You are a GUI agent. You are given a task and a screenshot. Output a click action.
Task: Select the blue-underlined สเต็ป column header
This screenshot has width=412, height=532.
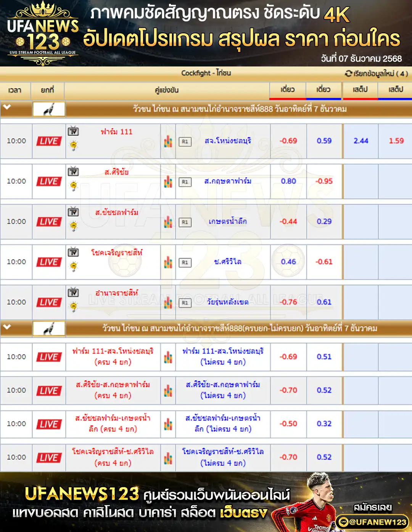[x=396, y=90]
